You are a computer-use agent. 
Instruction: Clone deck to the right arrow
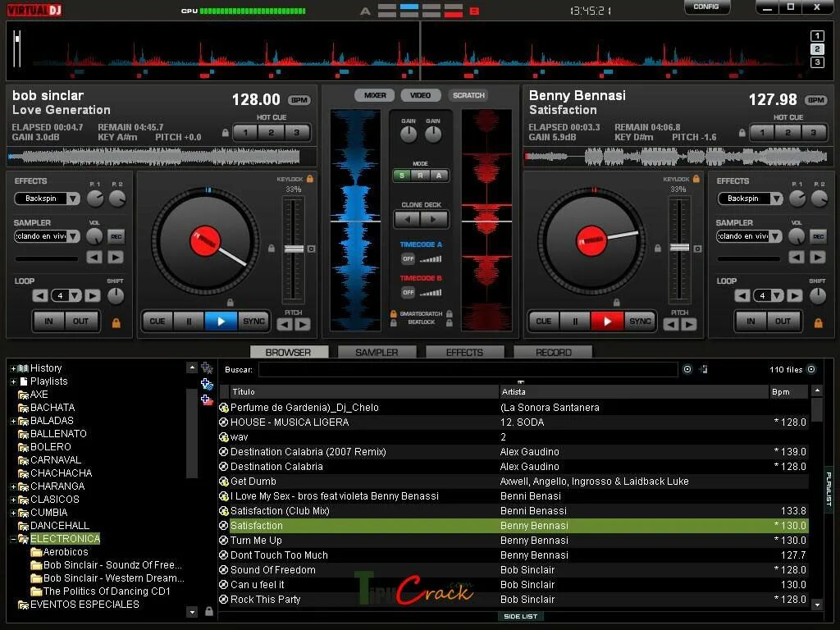(433, 219)
